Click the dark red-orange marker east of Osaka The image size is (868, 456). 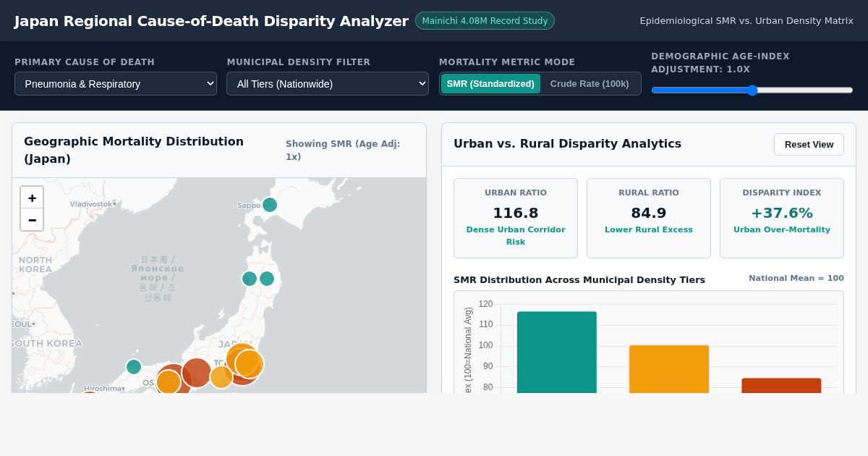(x=197, y=373)
